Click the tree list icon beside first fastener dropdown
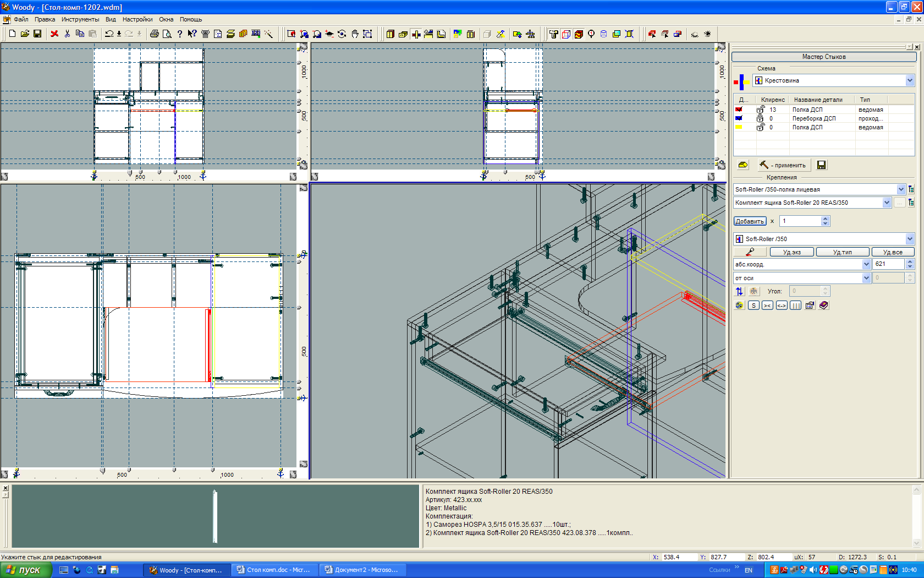This screenshot has width=924, height=578. click(x=911, y=189)
